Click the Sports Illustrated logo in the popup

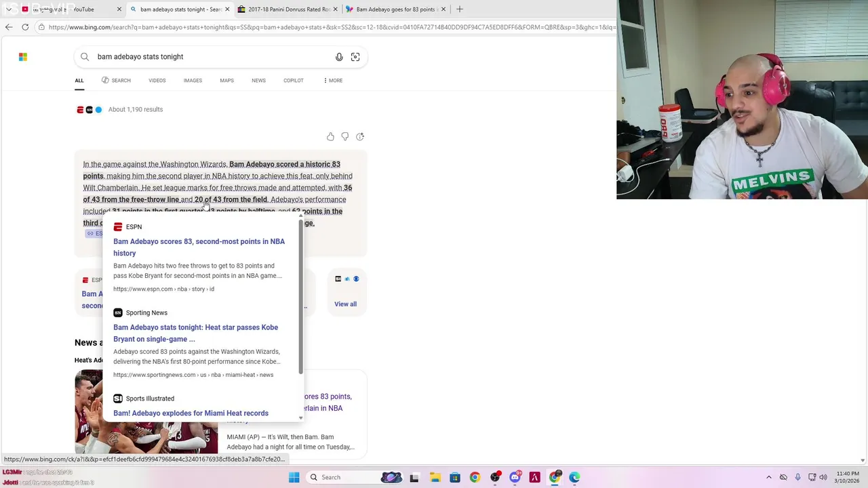coord(118,399)
